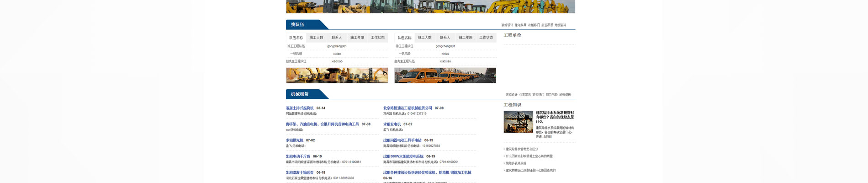868x183 pixels.
Task: Open the 找队伍 section header
Action: pos(297,25)
